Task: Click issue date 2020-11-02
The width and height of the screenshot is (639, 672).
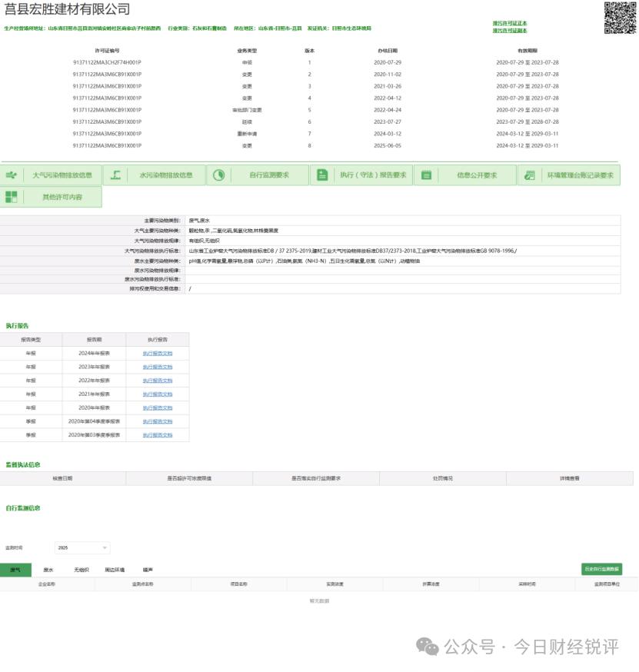Action: pyautogui.click(x=388, y=74)
